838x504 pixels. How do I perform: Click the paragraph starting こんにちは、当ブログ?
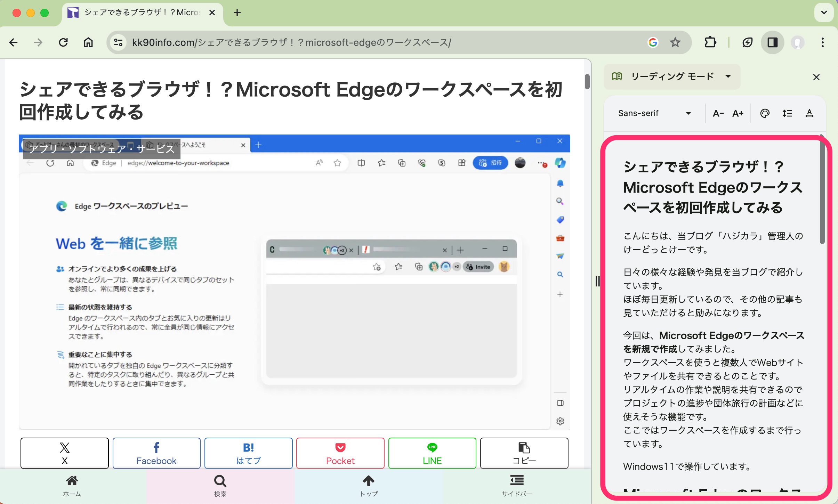[713, 243]
